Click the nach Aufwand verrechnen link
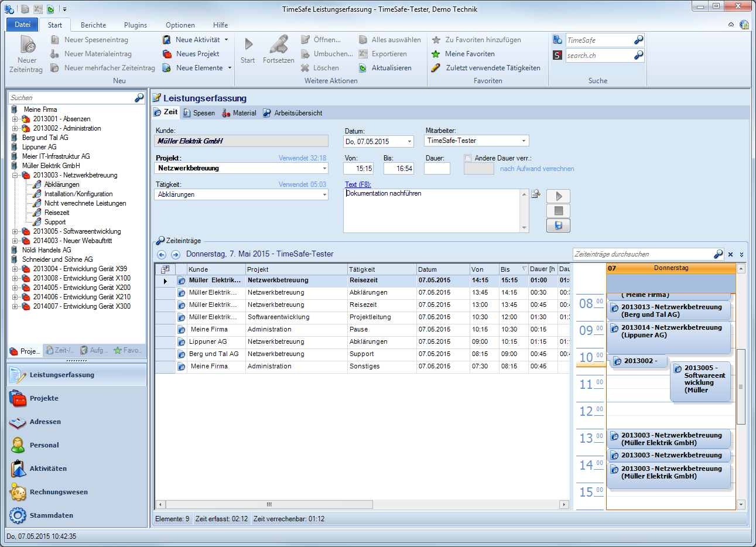Screen dimensions: 756x547 (x=537, y=169)
